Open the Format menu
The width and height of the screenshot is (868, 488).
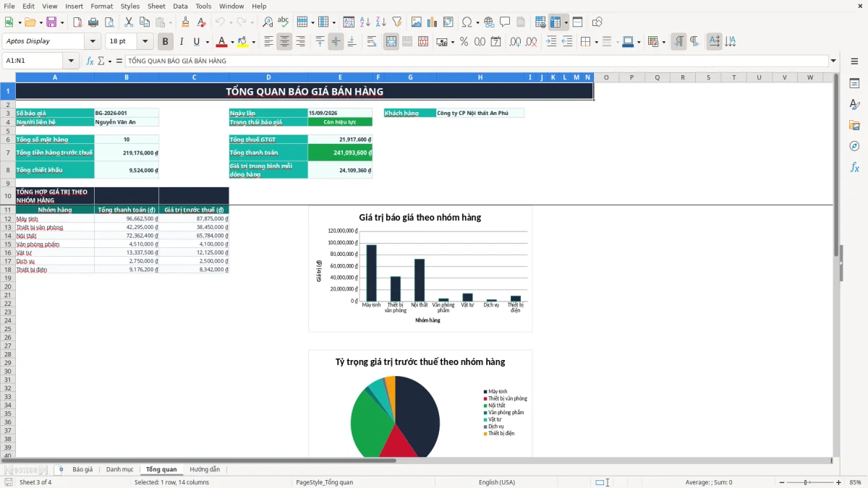click(x=101, y=6)
